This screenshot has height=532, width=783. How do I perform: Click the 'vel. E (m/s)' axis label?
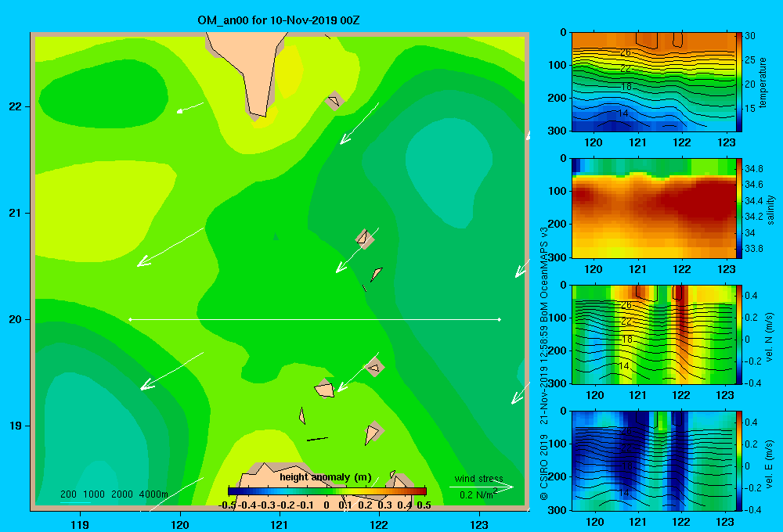pos(770,463)
